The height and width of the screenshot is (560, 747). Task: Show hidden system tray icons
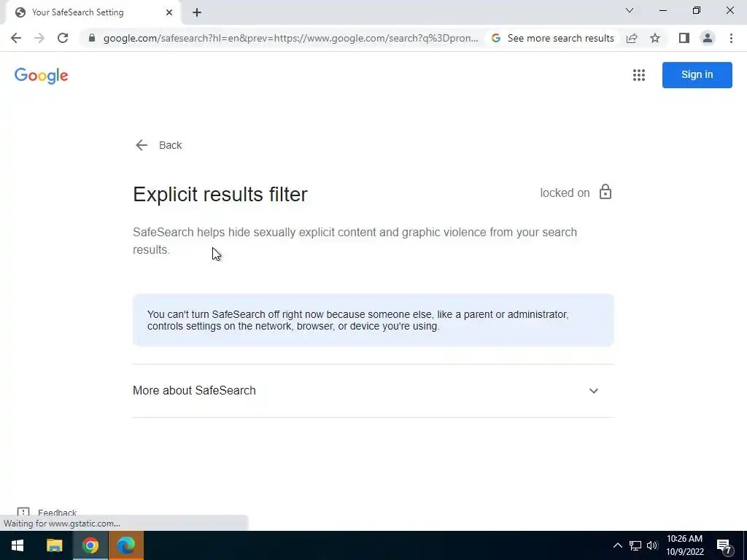click(617, 545)
